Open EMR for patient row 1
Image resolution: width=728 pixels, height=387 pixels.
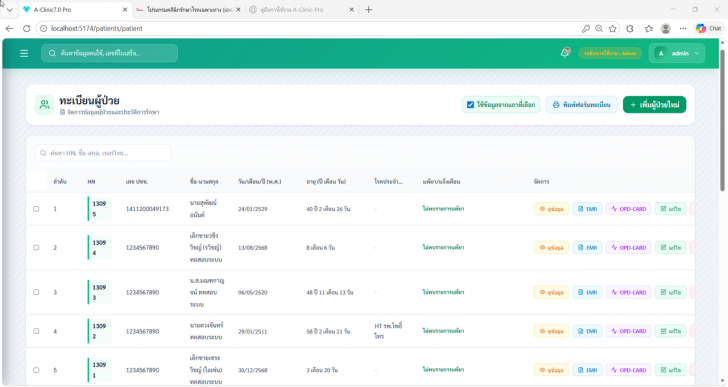click(x=587, y=209)
